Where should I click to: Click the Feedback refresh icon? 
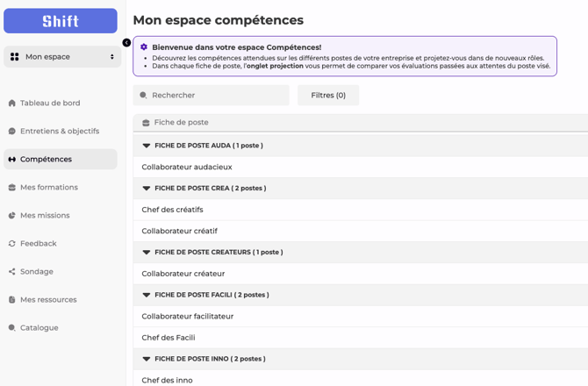pos(11,244)
